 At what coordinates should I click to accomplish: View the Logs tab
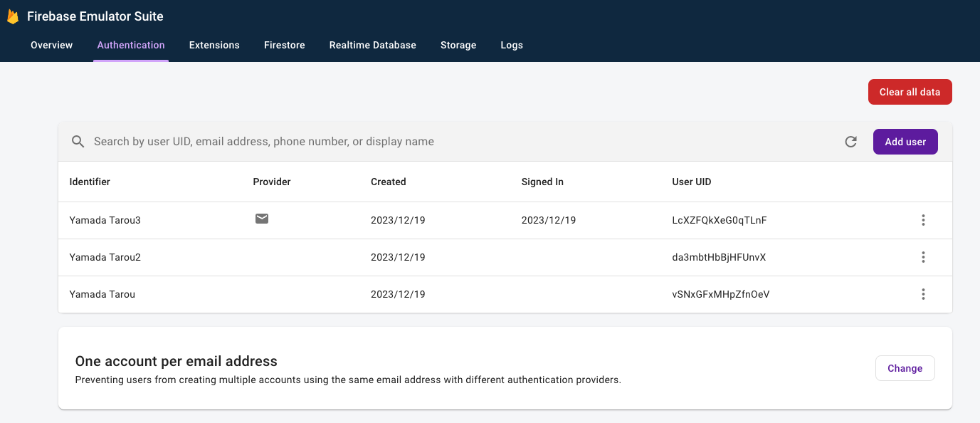pyautogui.click(x=512, y=45)
